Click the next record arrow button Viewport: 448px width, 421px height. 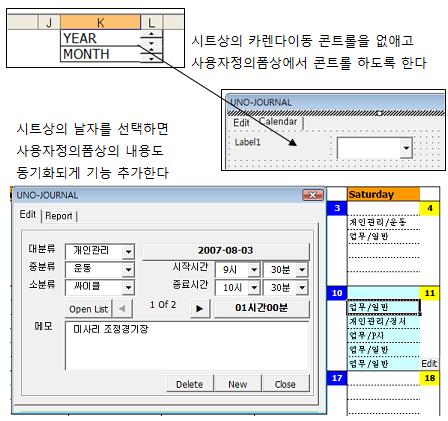point(200,308)
